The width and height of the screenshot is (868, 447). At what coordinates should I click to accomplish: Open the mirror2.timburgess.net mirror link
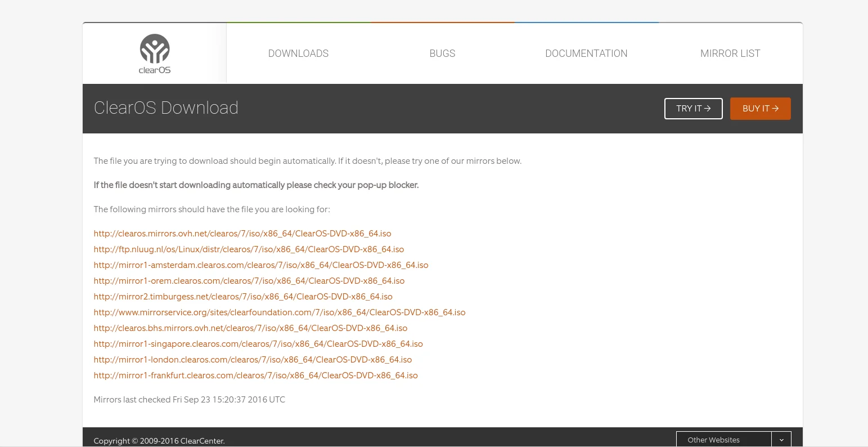243,297
